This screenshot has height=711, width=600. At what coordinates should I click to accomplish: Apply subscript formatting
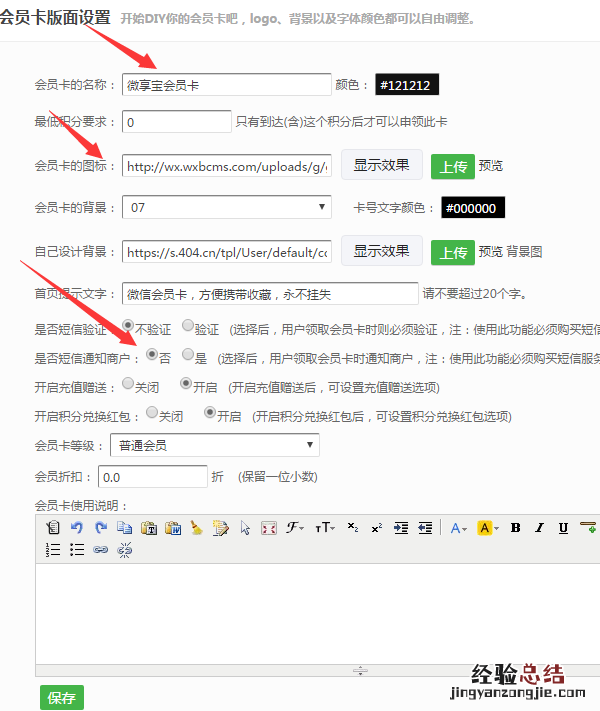(x=353, y=527)
